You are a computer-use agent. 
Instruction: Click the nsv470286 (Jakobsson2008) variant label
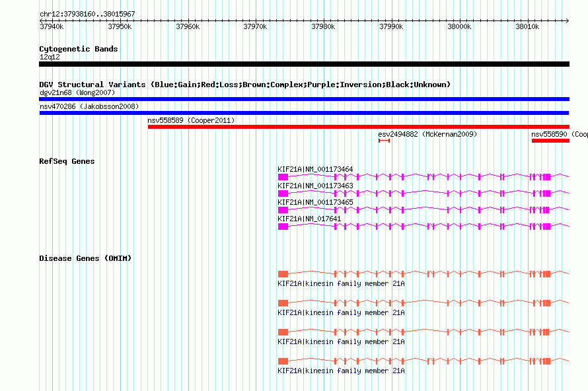tap(89, 106)
